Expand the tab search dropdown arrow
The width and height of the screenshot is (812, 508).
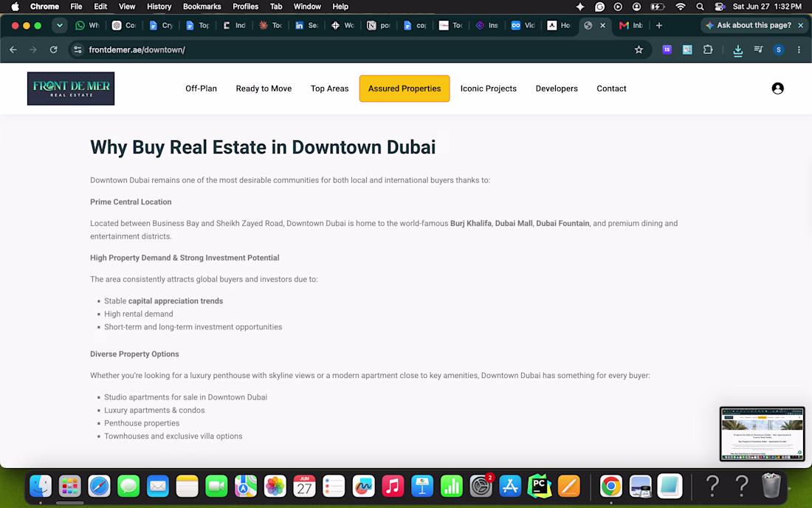60,25
